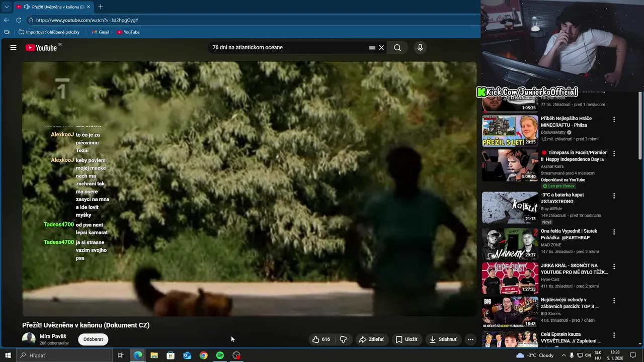644x362 pixels.
Task: Click the leftmost favorites bar icon
Action: point(7,32)
